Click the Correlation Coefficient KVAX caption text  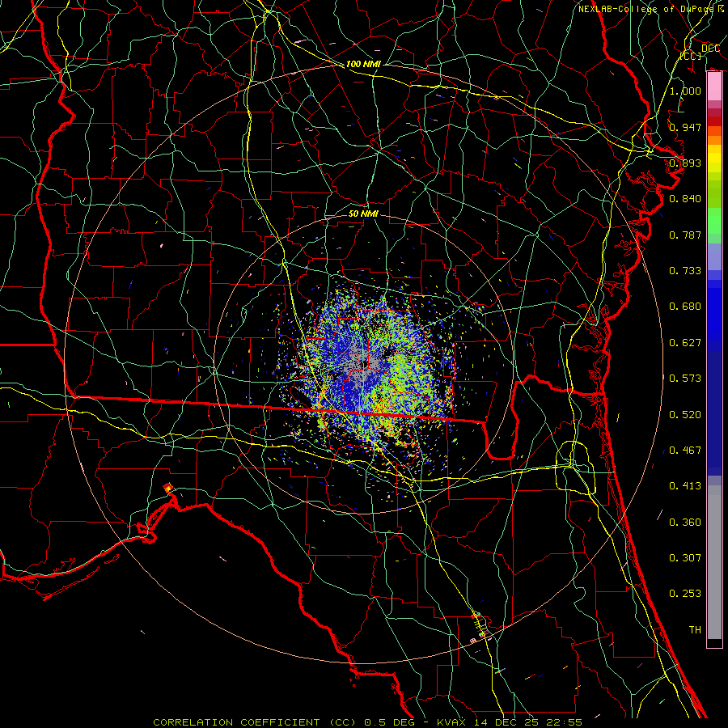click(368, 722)
